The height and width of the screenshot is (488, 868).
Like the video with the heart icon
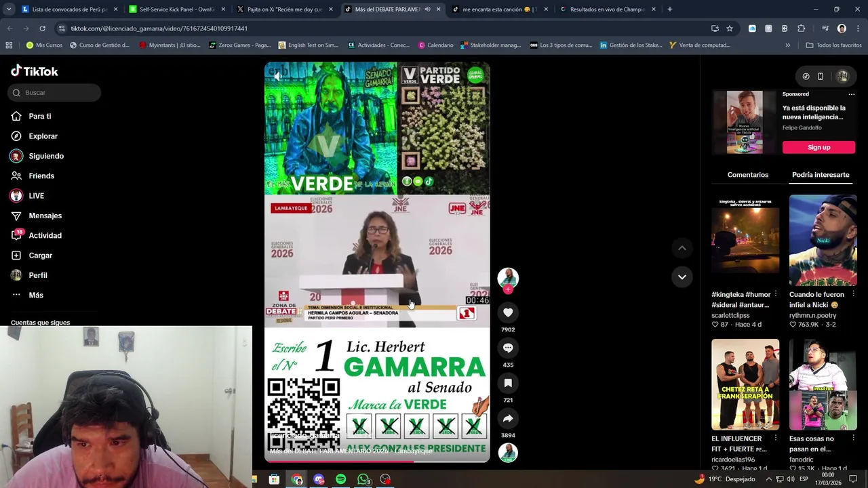(508, 312)
